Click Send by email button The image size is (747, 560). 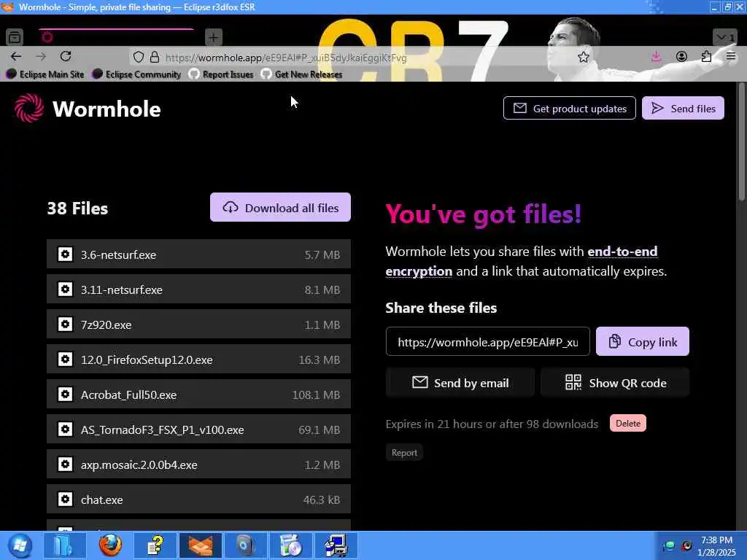(x=460, y=382)
